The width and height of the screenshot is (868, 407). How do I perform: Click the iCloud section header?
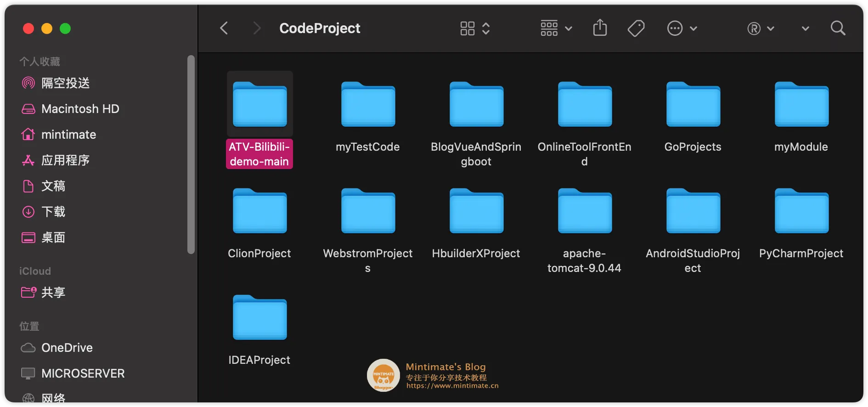pyautogui.click(x=35, y=271)
